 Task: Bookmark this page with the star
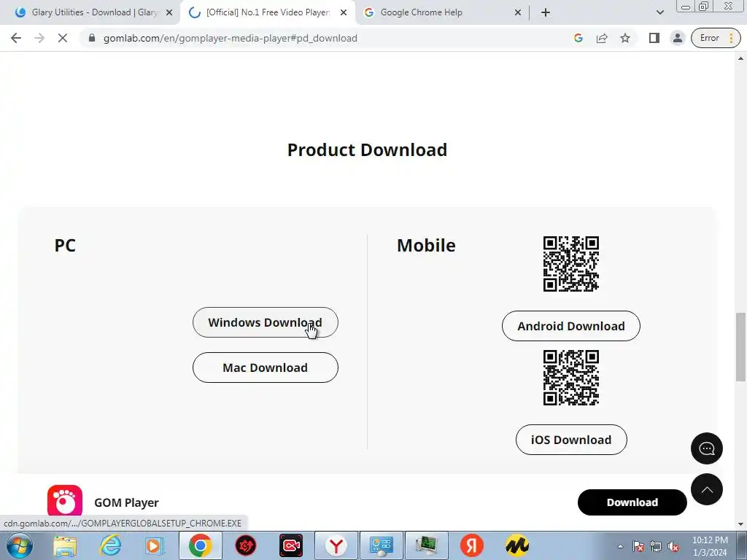point(625,38)
